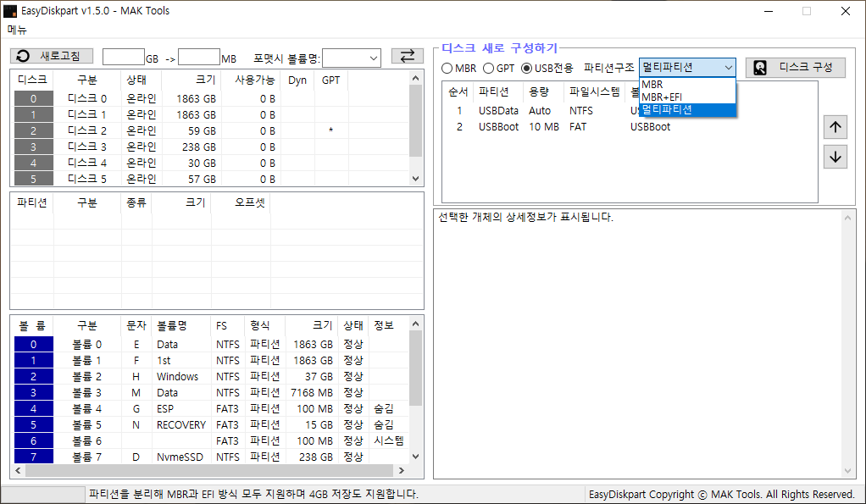The height and width of the screenshot is (504, 866).
Task: Select the ESP volume row 볼륨 4
Action: click(x=212, y=408)
